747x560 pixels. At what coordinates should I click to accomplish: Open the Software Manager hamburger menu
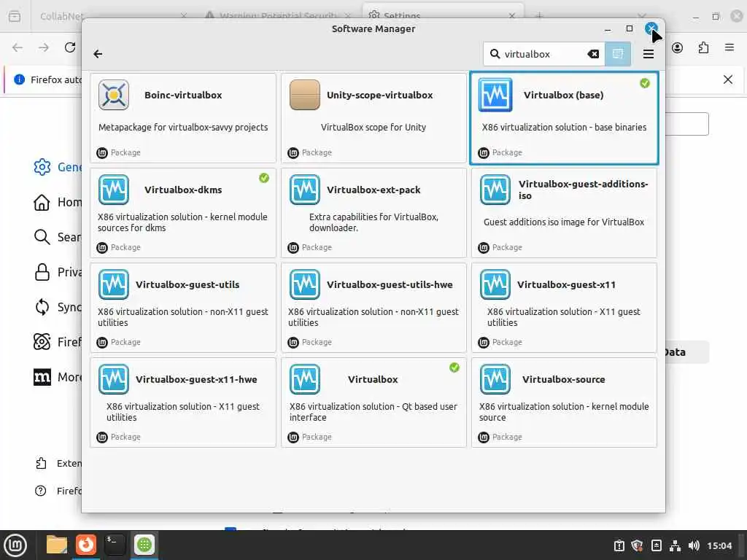click(x=649, y=54)
